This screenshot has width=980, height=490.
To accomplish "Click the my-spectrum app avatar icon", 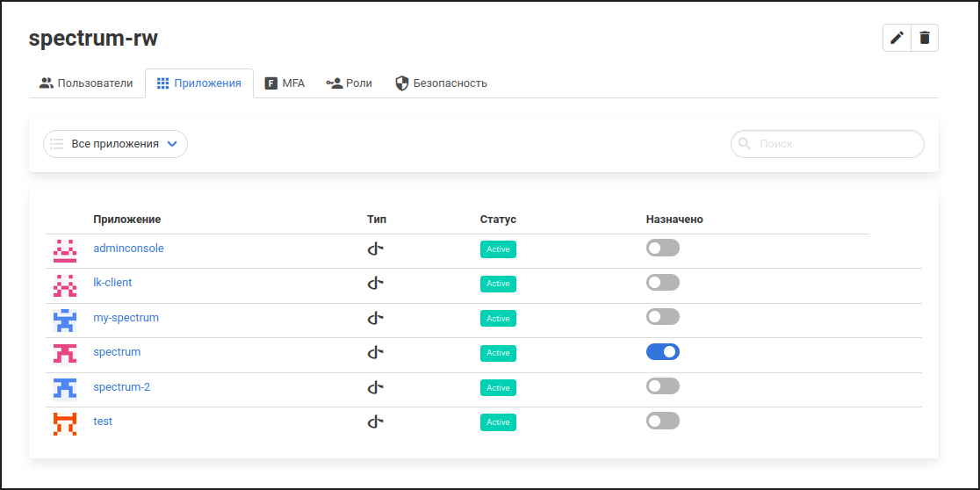I will coord(64,320).
